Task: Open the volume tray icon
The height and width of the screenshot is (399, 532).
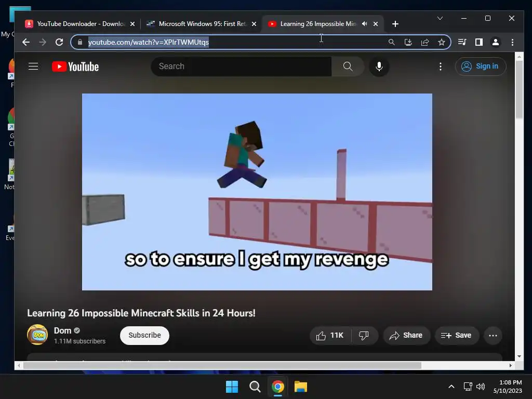Action: coord(481,387)
